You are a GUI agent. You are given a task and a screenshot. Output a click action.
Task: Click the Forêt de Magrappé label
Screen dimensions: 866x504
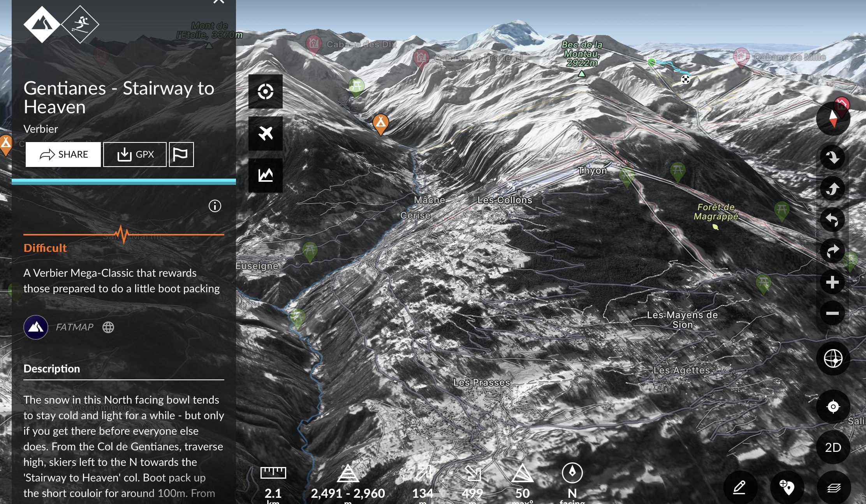point(716,212)
